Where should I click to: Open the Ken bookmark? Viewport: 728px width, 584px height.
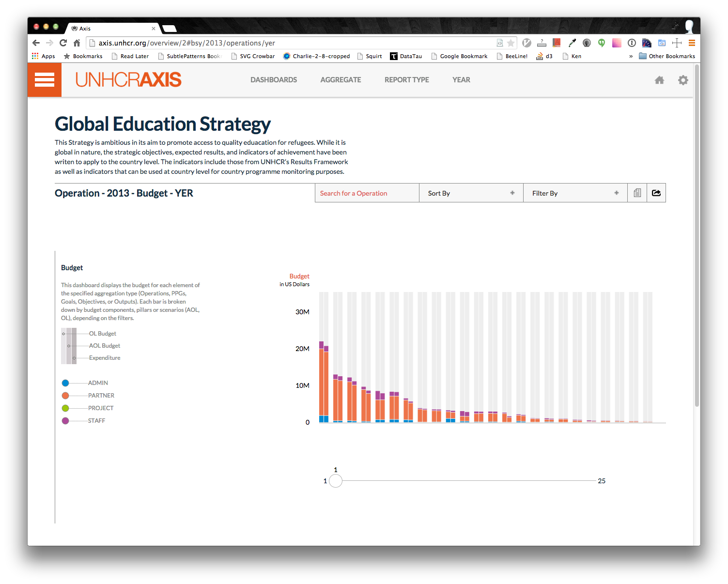pos(572,56)
